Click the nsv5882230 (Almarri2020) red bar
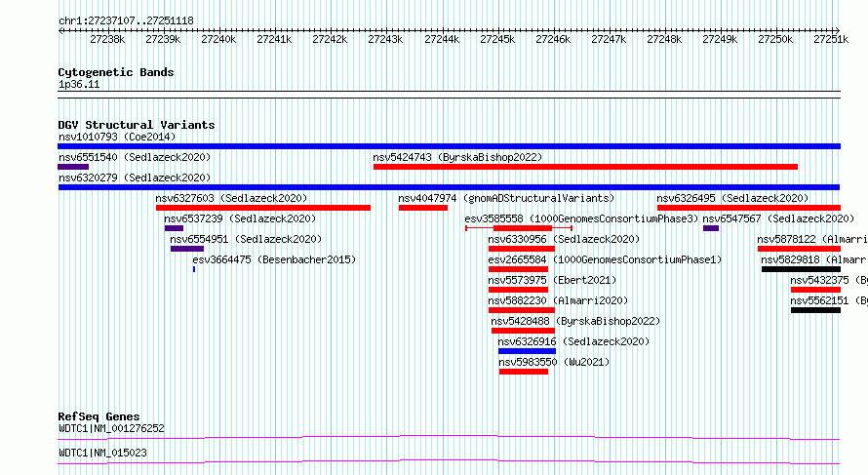Screen dimensions: 868x475 pos(522,310)
